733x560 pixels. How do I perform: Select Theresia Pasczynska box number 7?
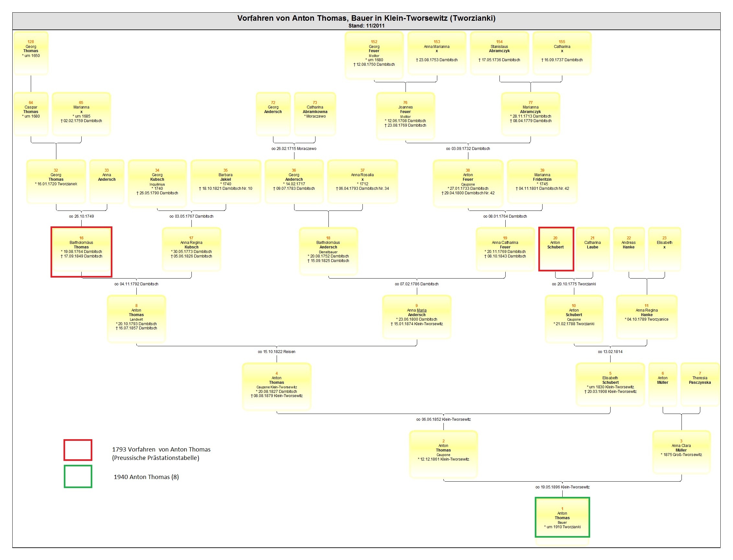point(700,384)
